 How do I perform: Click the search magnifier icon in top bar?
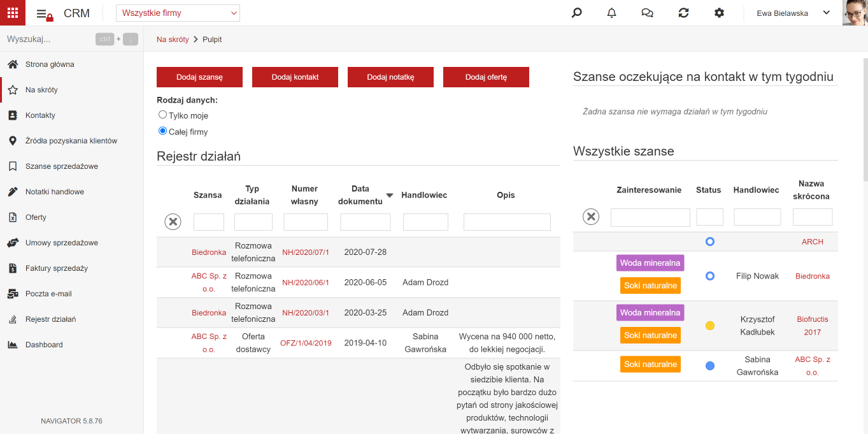coord(576,13)
